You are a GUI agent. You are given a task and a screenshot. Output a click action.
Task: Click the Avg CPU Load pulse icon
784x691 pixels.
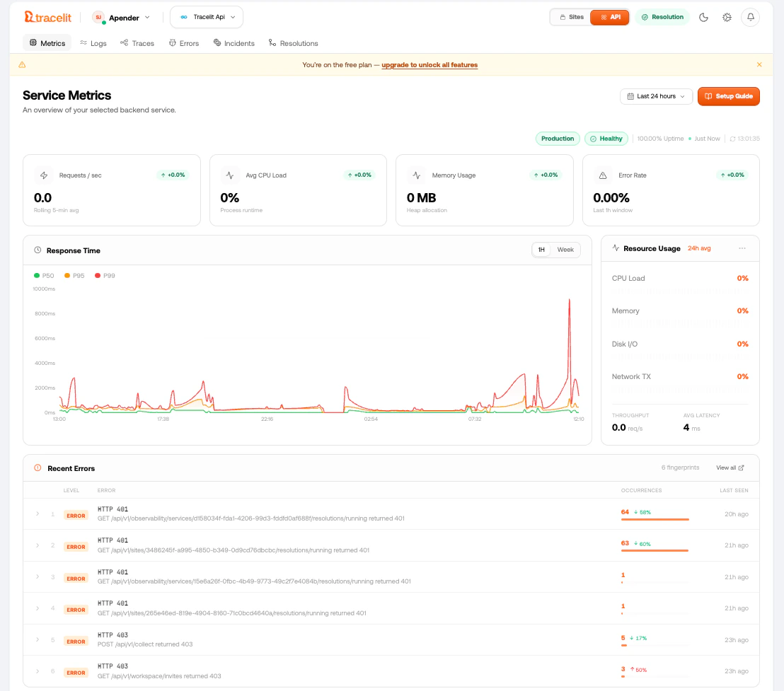point(230,175)
